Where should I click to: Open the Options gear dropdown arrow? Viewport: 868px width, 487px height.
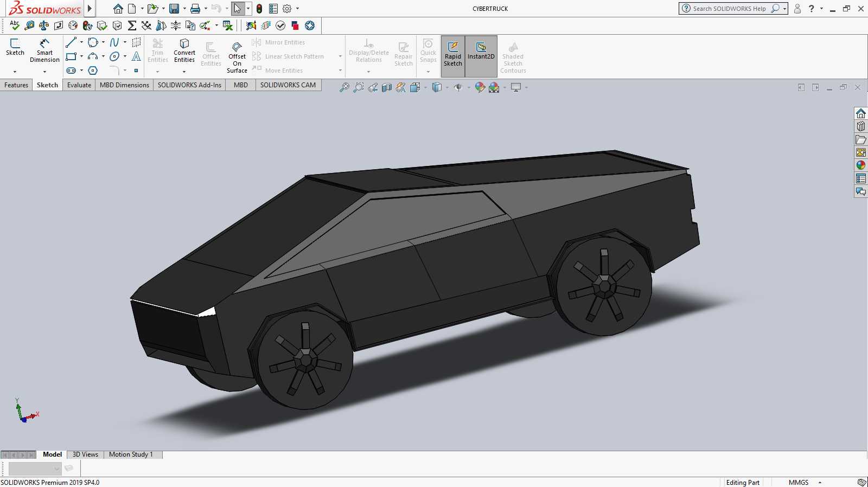297,9
